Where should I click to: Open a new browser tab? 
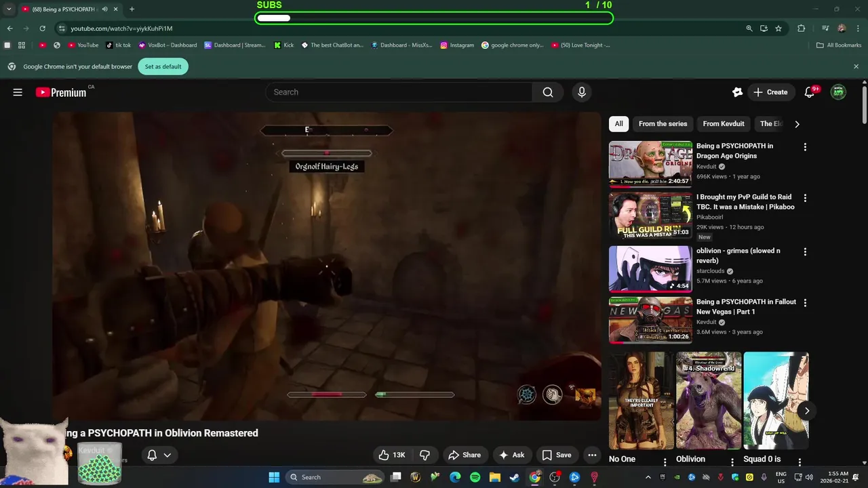pyautogui.click(x=132, y=9)
